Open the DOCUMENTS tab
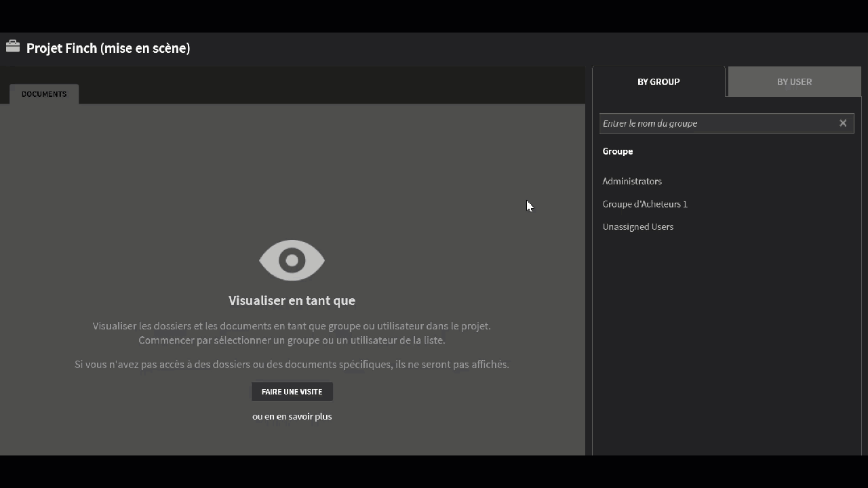The height and width of the screenshot is (488, 868). tap(44, 94)
